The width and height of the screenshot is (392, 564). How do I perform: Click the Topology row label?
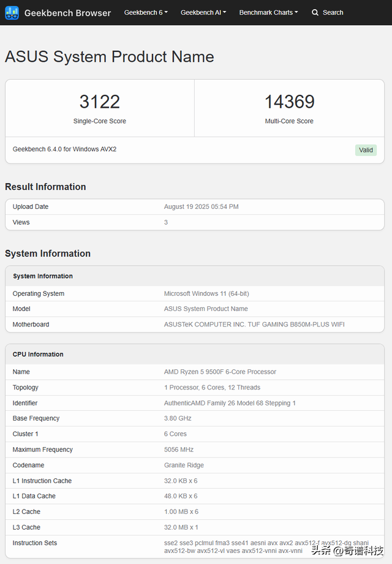(26, 388)
